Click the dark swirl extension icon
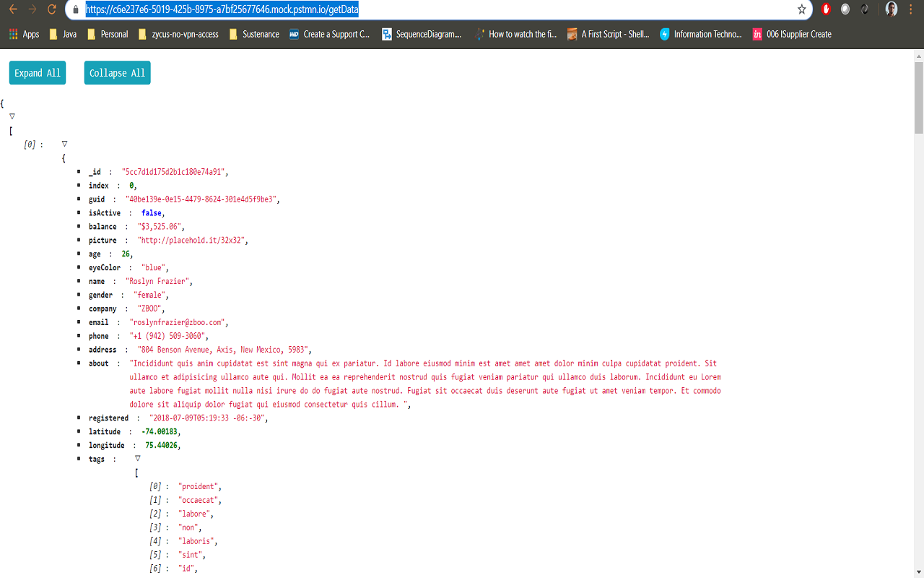Viewport: 924px width, 578px height. click(x=865, y=9)
